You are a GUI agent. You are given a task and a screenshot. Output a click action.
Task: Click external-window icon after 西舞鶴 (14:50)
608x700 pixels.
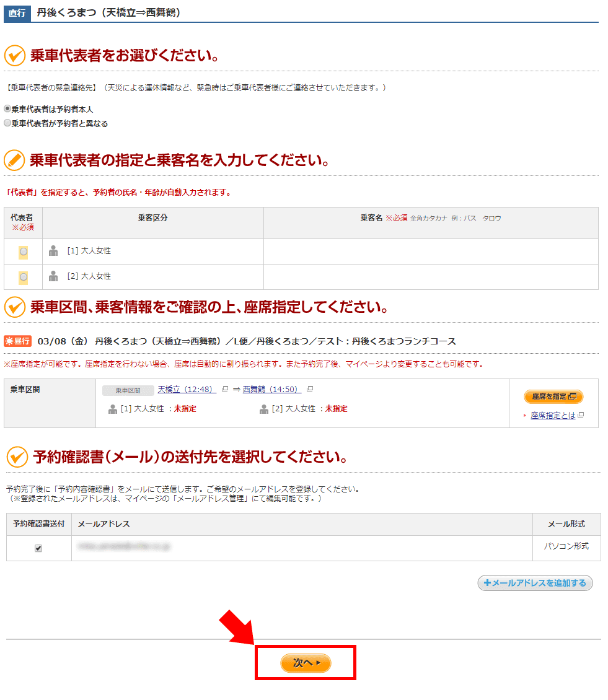pos(310,390)
